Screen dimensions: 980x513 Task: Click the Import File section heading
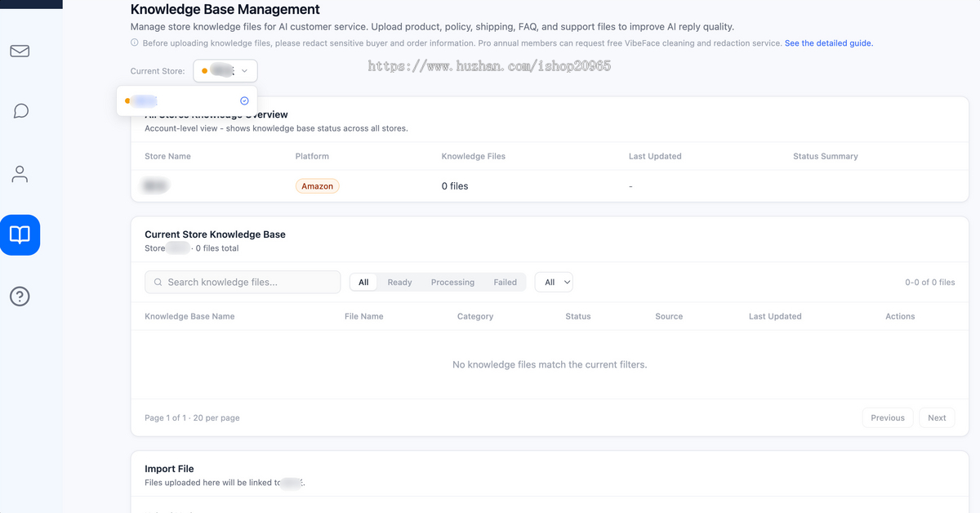169,469
